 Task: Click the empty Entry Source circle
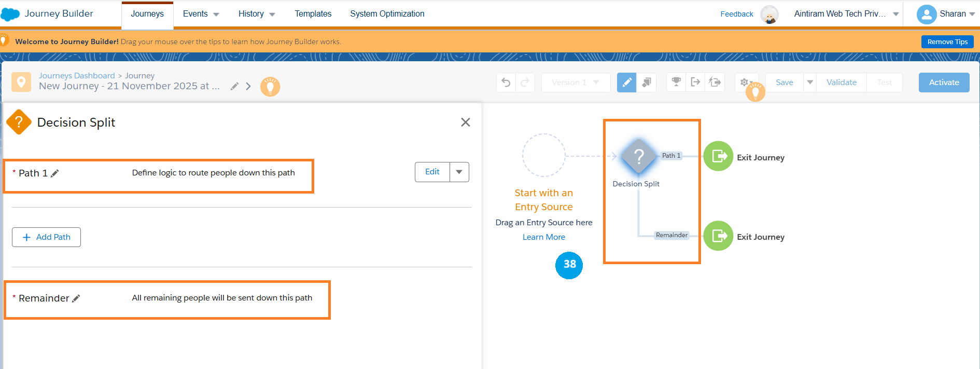543,155
